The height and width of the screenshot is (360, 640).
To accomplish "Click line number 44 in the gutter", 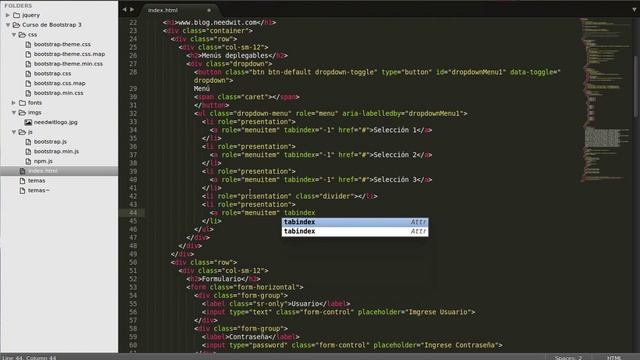I will pyautogui.click(x=133, y=213).
